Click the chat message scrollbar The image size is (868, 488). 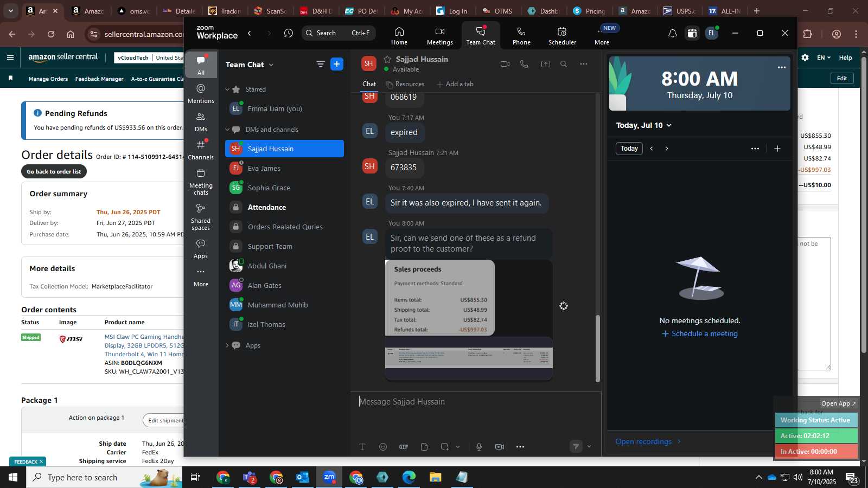click(598, 349)
